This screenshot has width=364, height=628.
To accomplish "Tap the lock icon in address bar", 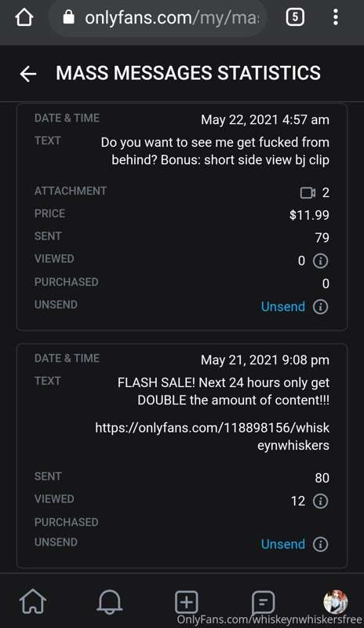I will pos(69,17).
